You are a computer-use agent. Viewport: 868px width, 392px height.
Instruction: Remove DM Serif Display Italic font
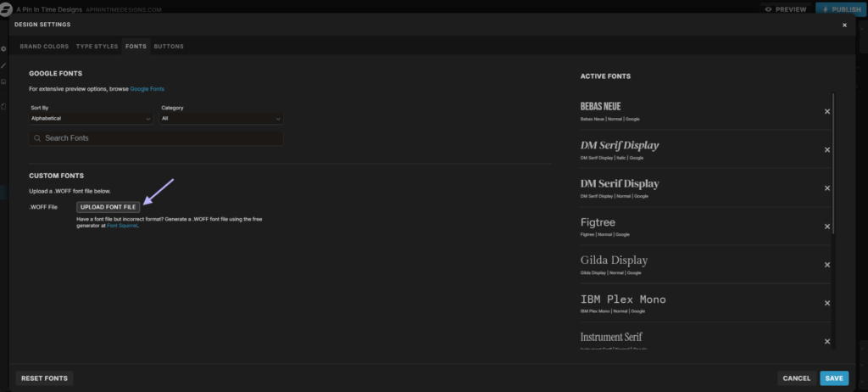pos(827,149)
